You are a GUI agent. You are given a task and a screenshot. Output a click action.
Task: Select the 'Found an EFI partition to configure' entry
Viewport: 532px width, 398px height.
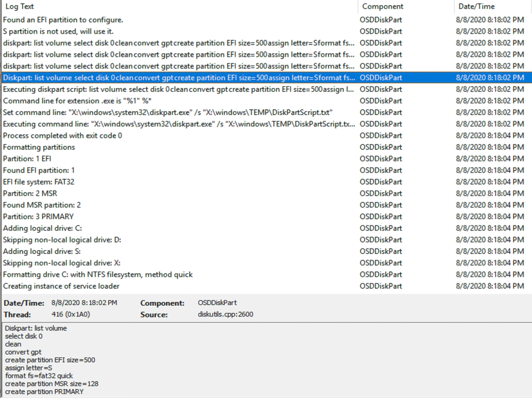point(63,20)
